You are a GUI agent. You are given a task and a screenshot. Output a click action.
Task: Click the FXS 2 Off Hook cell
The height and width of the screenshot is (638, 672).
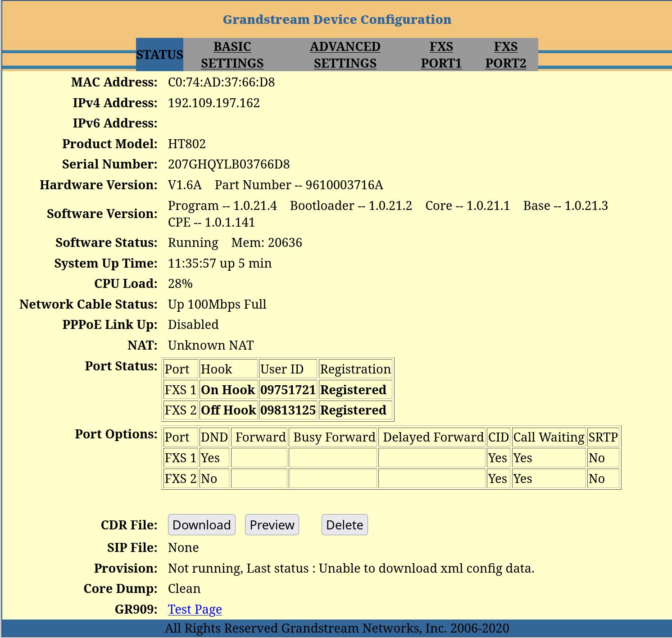pyautogui.click(x=228, y=410)
